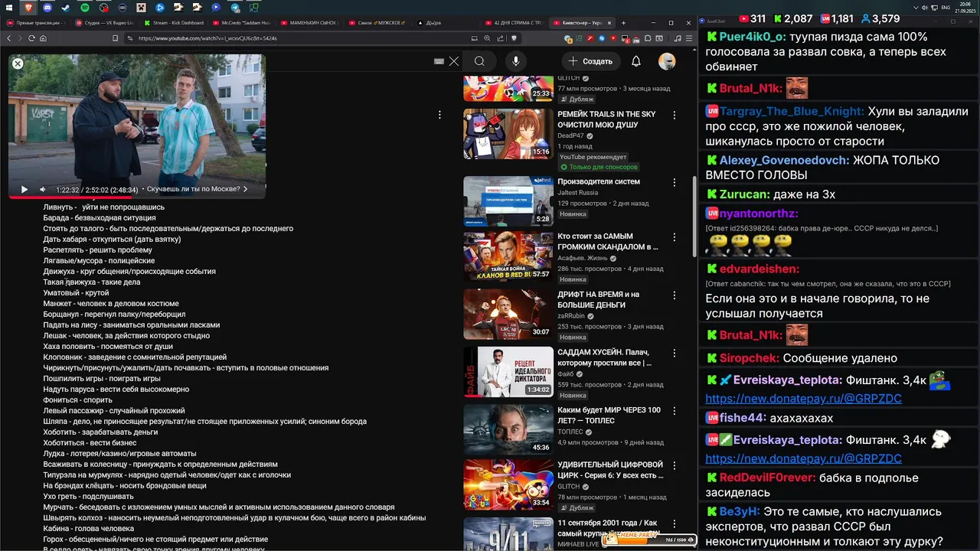Open thumbnail of "РЕМЕЙК TRAILS IN THE SKY" video

point(508,134)
